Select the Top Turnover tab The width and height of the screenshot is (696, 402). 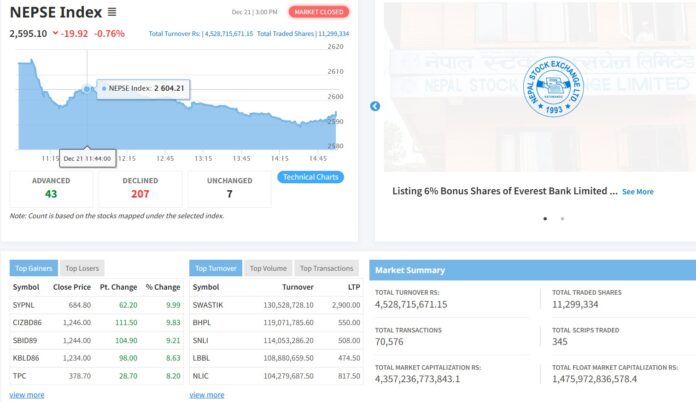coord(215,268)
